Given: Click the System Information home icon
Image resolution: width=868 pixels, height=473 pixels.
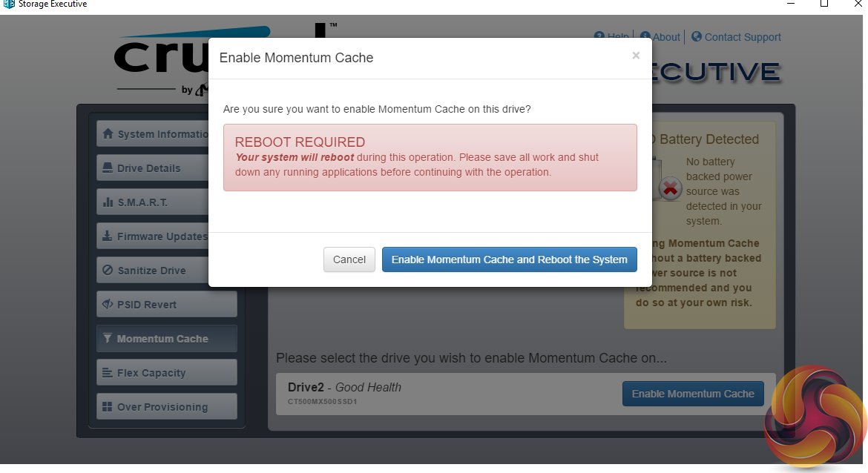Looking at the screenshot, I should coord(108,134).
